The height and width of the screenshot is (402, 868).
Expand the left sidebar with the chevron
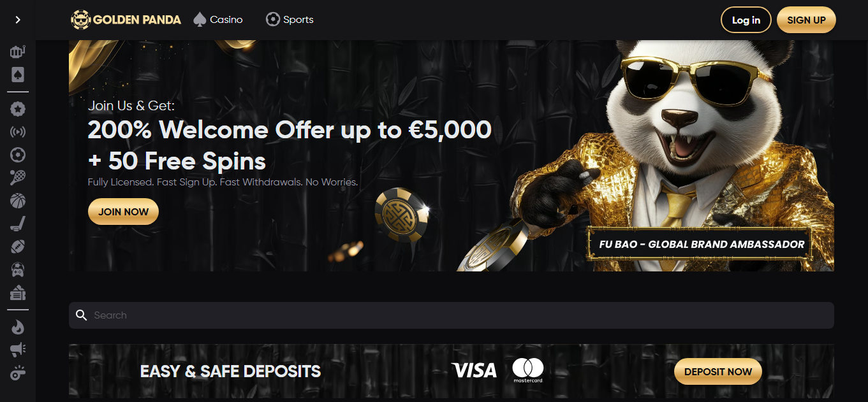tap(18, 20)
